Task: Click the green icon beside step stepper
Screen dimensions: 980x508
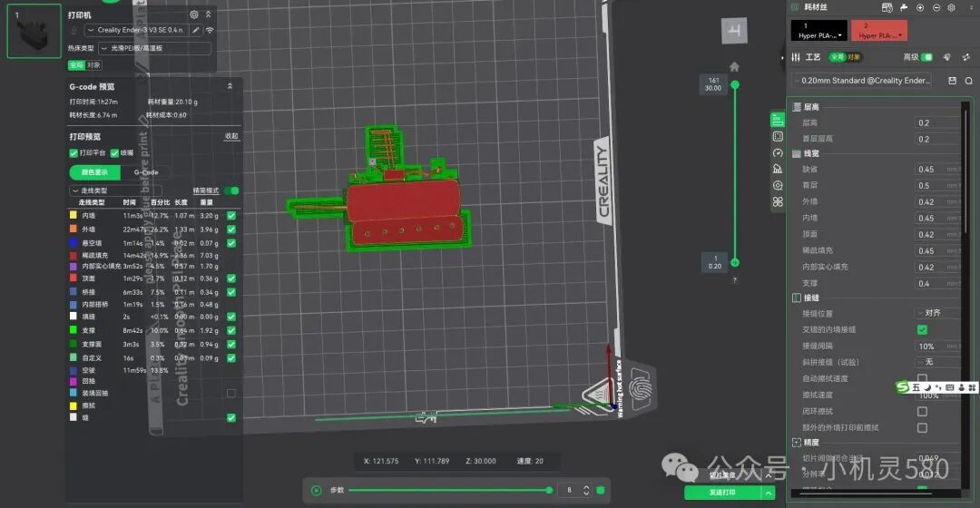Action: tap(601, 491)
